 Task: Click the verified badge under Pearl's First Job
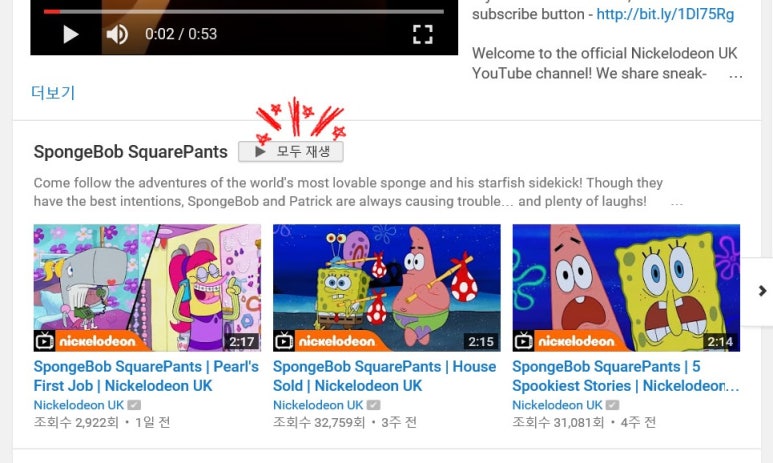[x=134, y=405]
